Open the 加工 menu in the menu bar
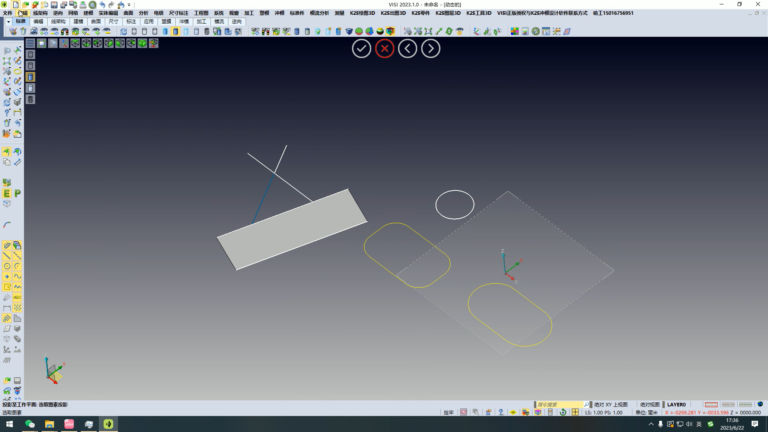Screen dimensions: 768x432 249,13
